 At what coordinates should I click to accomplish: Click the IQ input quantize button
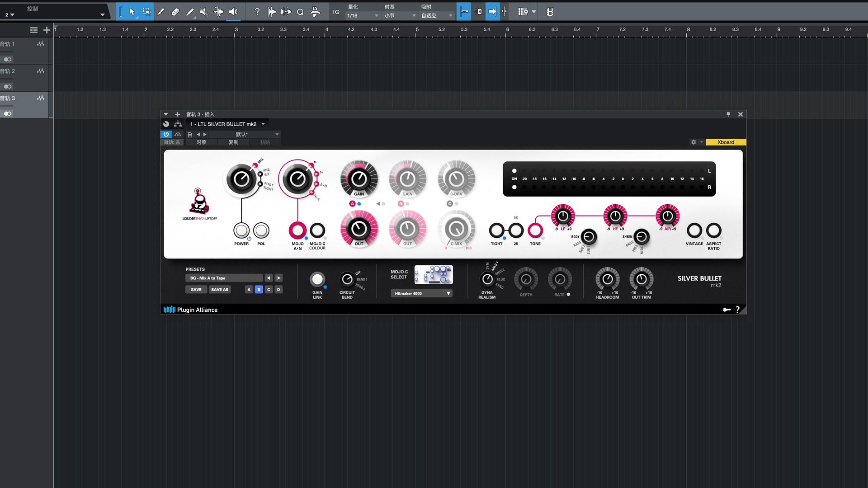point(336,12)
